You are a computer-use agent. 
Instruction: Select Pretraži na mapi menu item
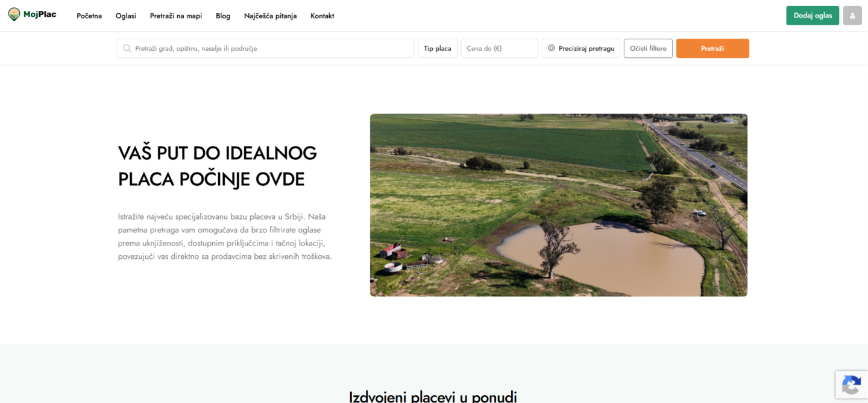(176, 16)
